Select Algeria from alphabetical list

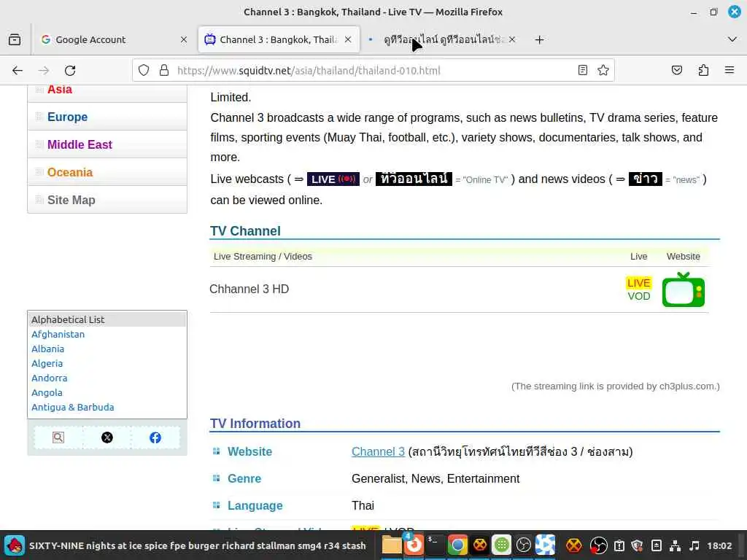tap(47, 363)
